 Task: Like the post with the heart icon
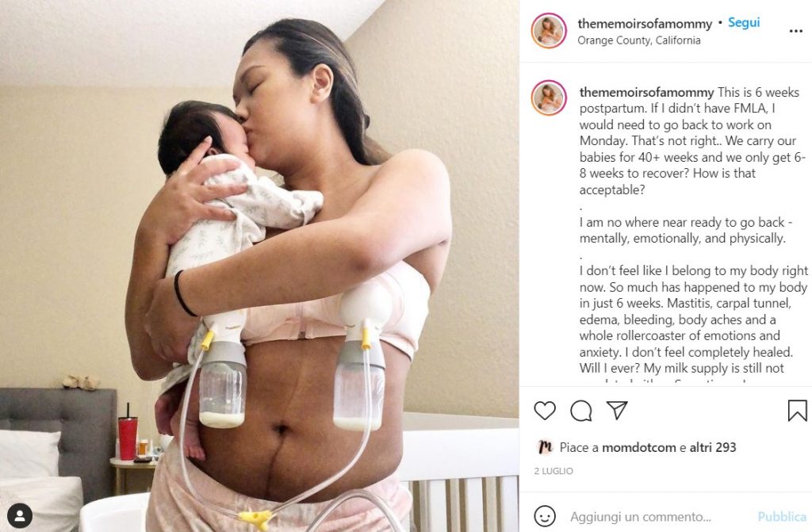[544, 411]
